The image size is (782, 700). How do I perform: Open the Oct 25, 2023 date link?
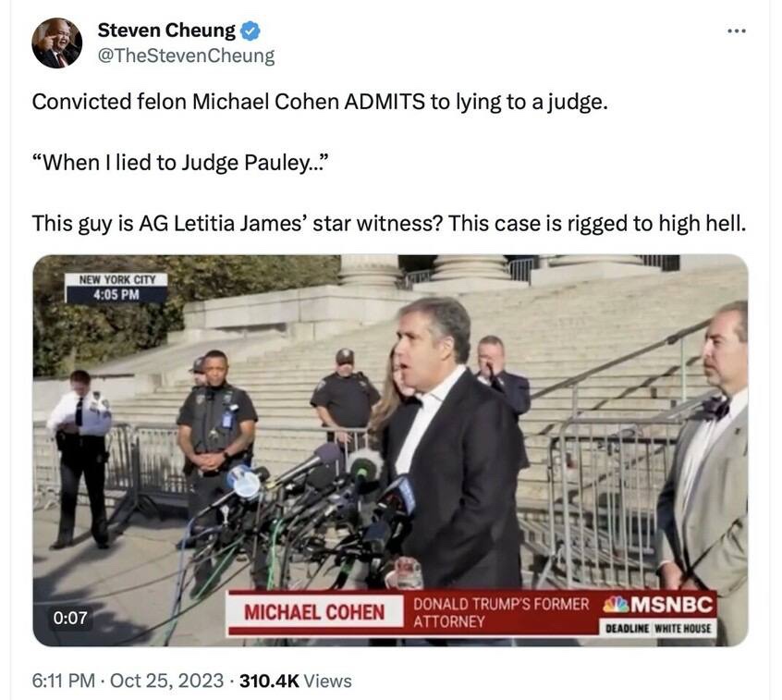(166, 681)
